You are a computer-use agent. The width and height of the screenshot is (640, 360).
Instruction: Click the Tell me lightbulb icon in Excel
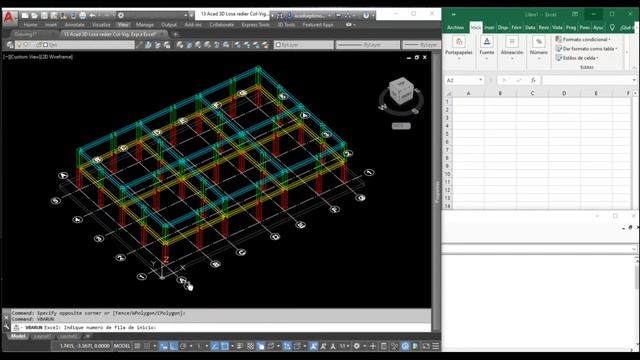pyautogui.click(x=612, y=27)
